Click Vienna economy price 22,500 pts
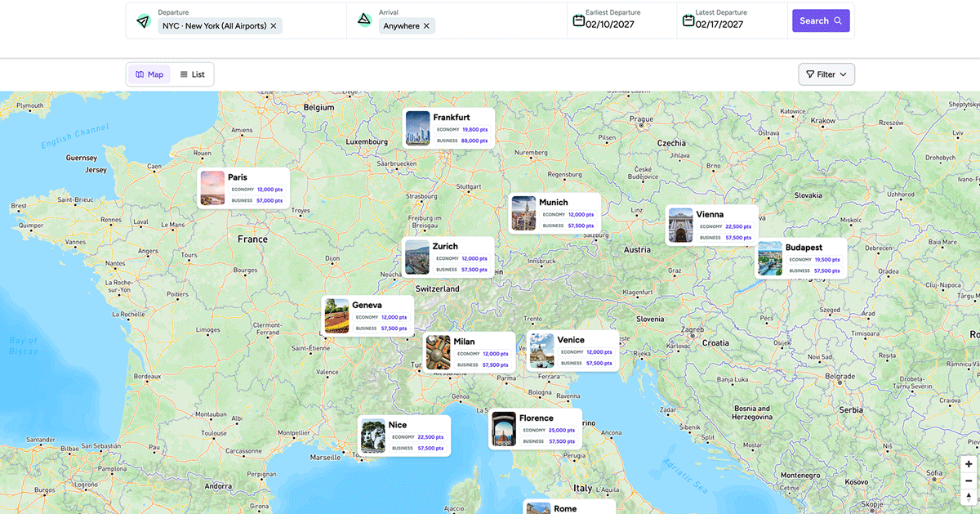The height and width of the screenshot is (514, 980). pos(738,226)
